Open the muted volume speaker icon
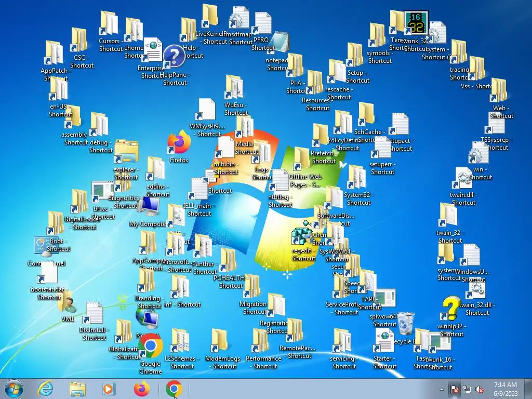532x399 pixels. [480, 389]
